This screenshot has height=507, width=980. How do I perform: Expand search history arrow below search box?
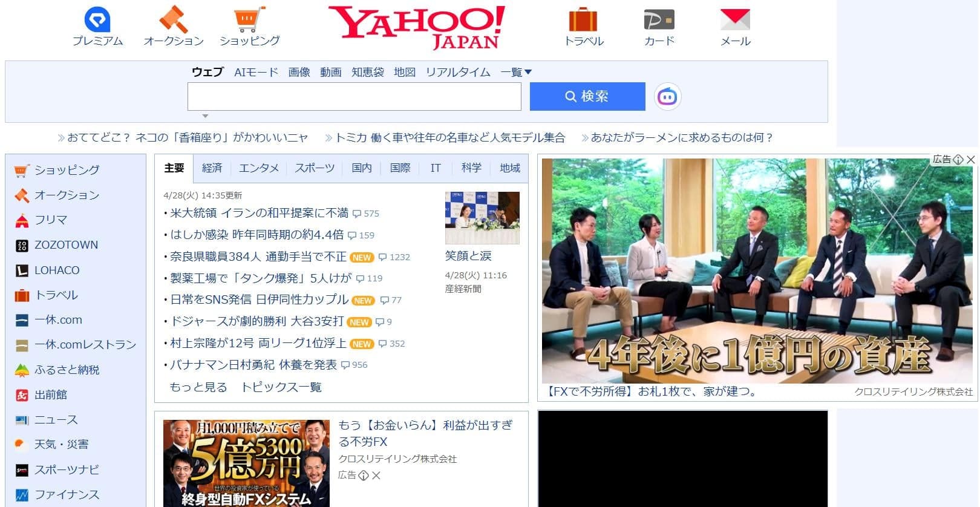[205, 116]
